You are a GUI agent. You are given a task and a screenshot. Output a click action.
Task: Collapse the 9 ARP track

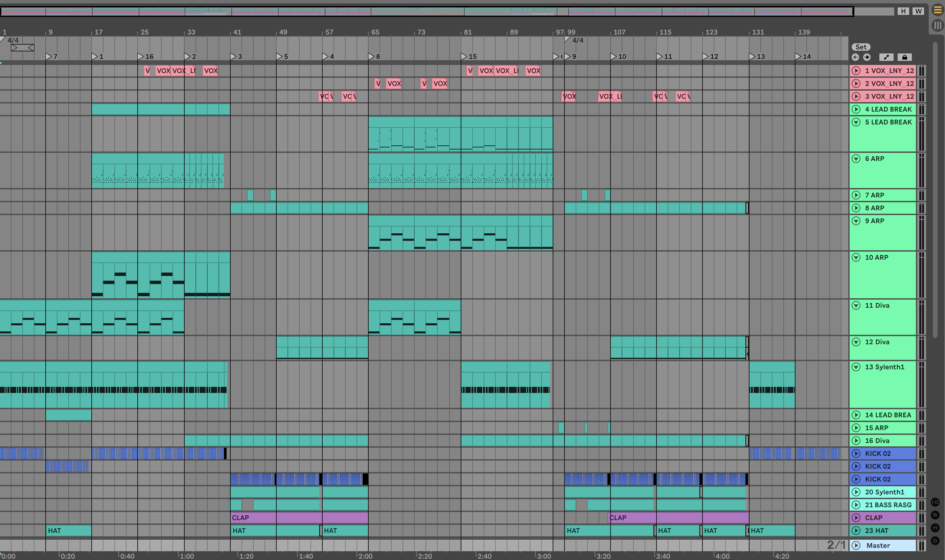coord(856,221)
